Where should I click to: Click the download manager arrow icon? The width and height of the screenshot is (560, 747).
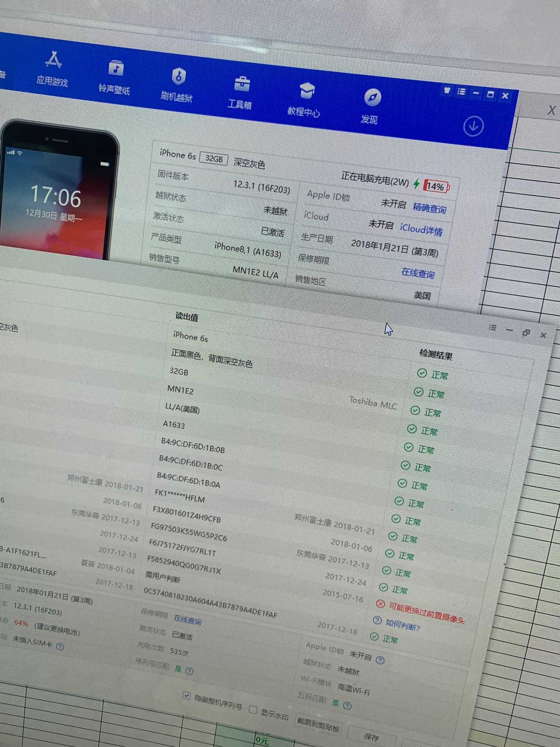point(473,126)
